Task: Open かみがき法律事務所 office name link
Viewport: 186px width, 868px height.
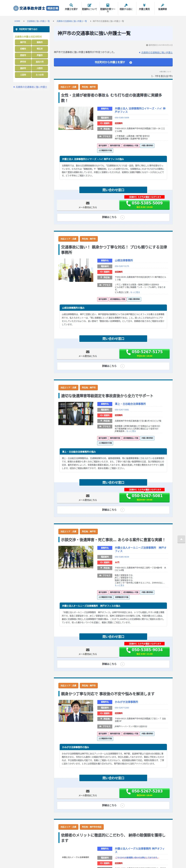Action: click(x=126, y=702)
